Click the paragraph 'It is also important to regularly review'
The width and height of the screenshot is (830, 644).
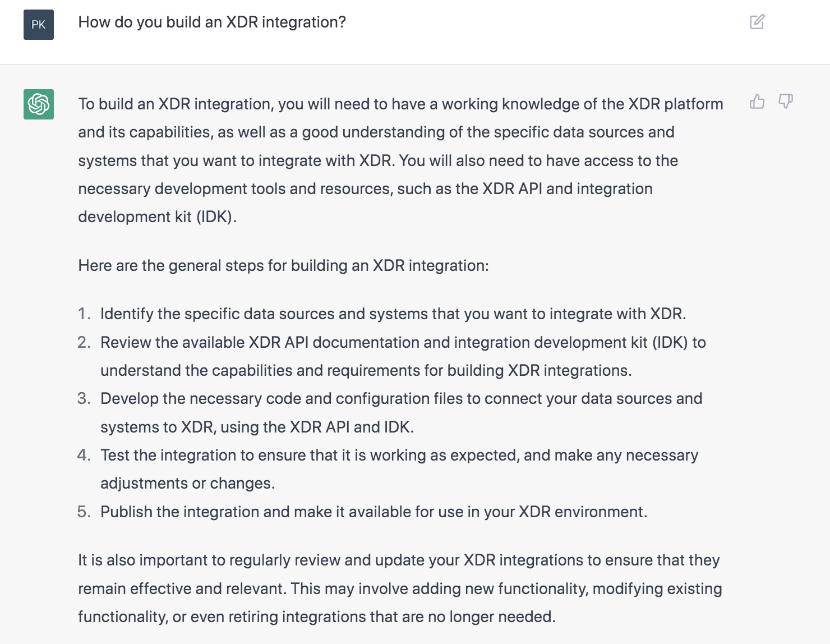[400, 588]
